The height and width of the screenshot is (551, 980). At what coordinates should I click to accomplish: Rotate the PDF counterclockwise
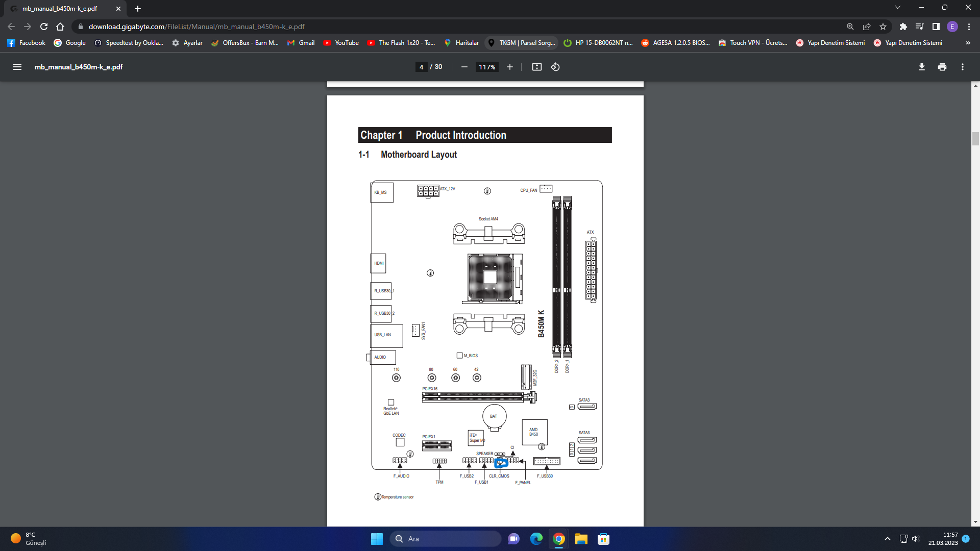(555, 67)
